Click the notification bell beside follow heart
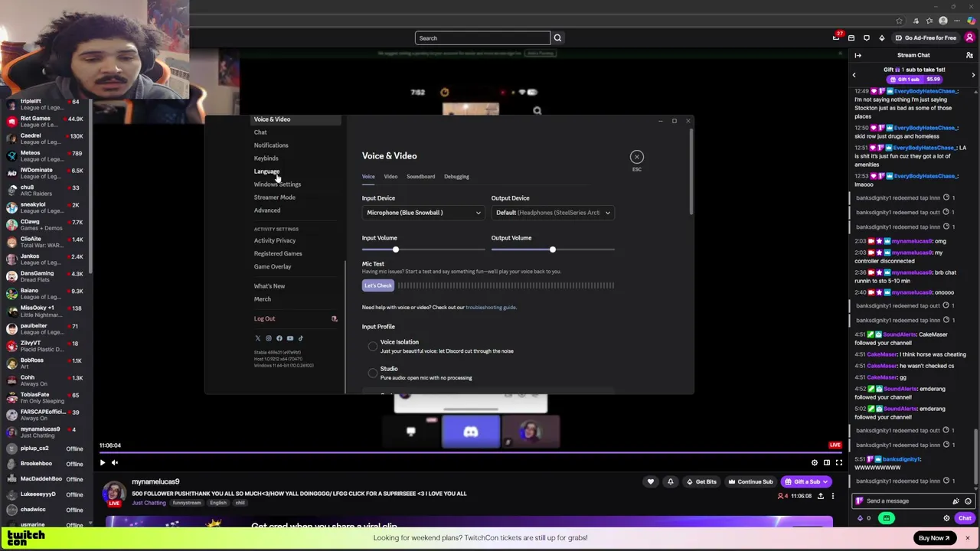 click(x=670, y=481)
